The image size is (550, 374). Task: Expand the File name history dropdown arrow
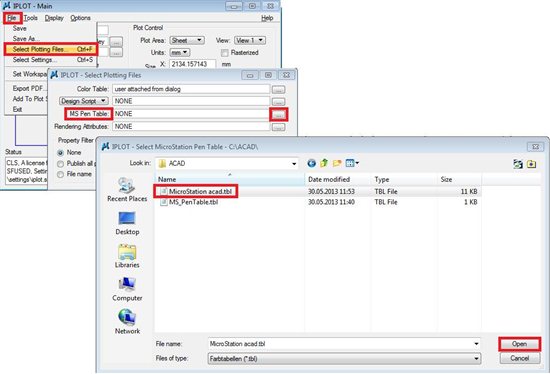476,344
